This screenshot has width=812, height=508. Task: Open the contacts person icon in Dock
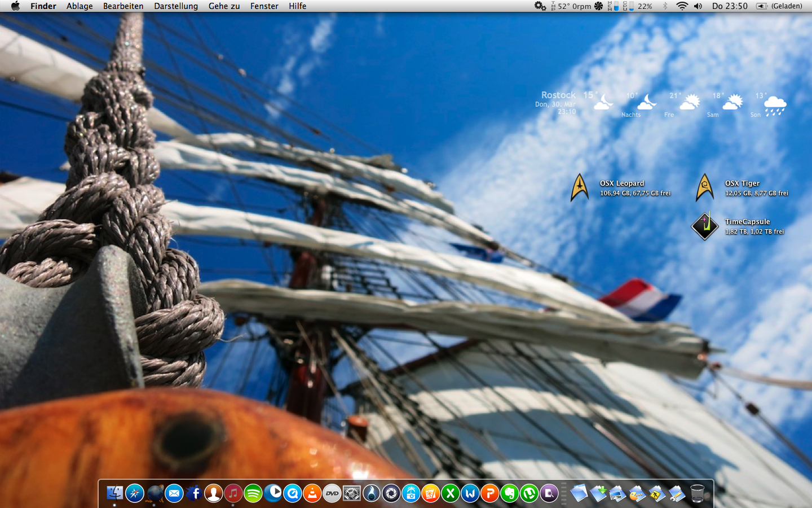[214, 493]
